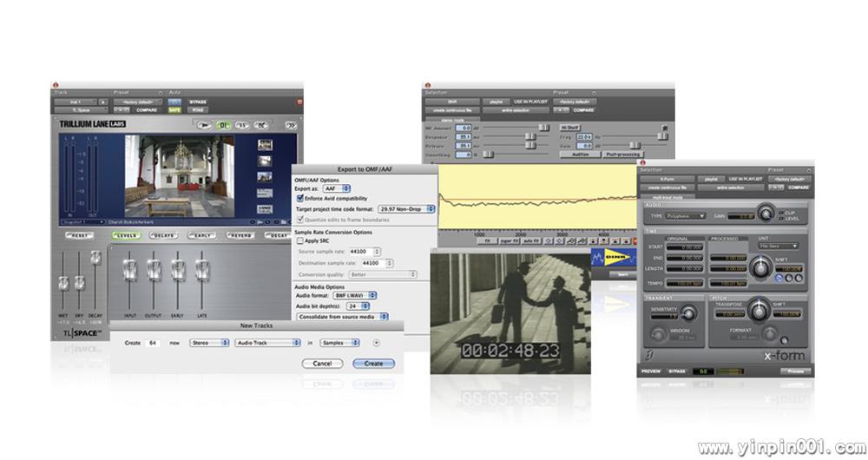Click the pitch Transpose knob
Image resolution: width=868 pixels, height=460 pixels.
point(759,310)
